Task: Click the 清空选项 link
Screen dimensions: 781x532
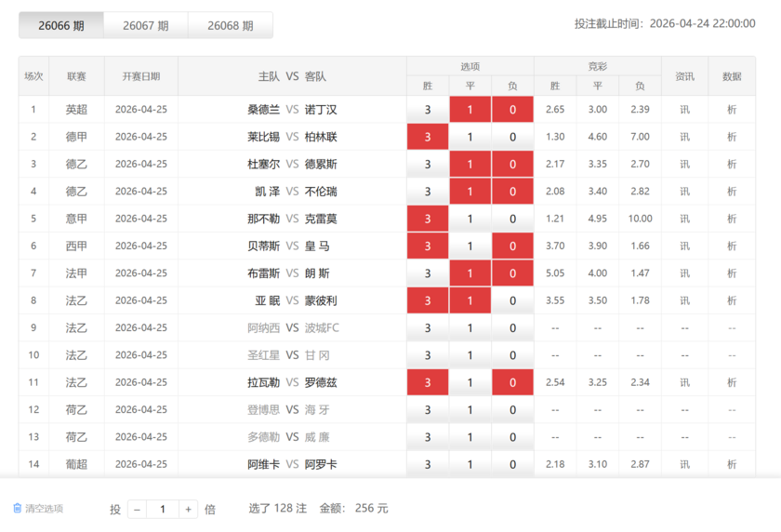Action: tap(45, 509)
